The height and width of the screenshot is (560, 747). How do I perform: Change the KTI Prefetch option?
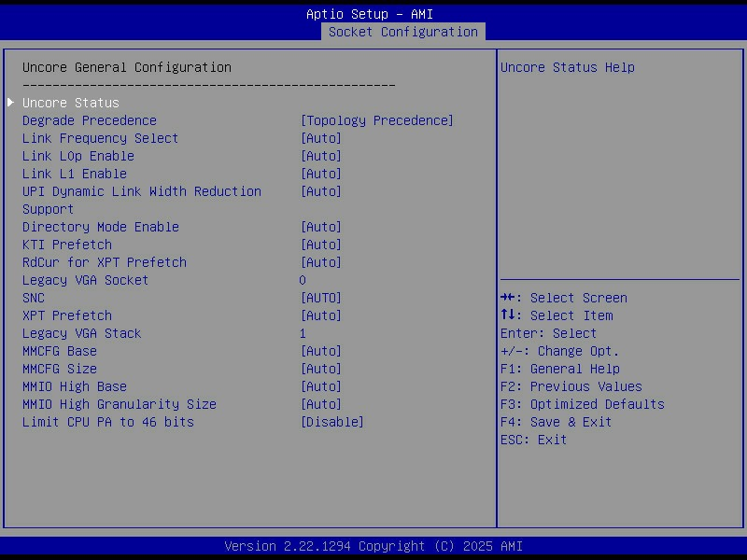pos(320,245)
